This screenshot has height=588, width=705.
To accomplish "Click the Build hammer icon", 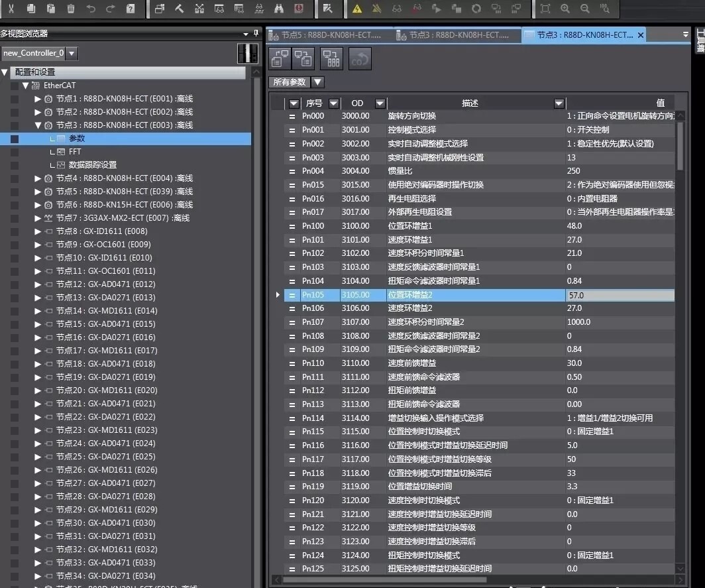I will [180, 8].
